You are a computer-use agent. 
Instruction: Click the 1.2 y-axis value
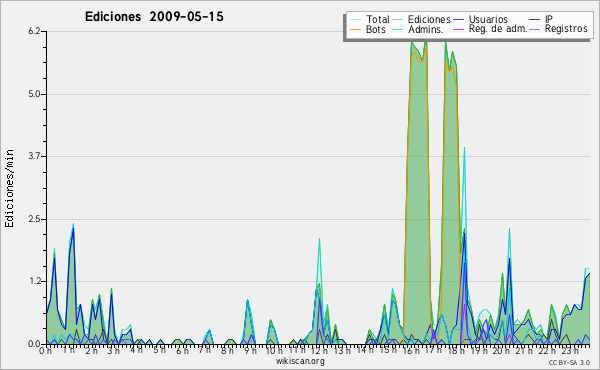(34, 282)
